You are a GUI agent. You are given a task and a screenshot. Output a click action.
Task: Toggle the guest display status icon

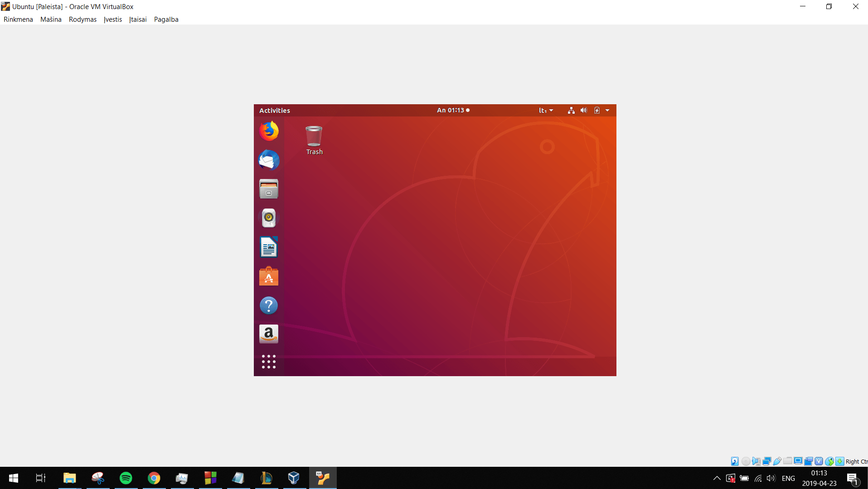tap(798, 461)
